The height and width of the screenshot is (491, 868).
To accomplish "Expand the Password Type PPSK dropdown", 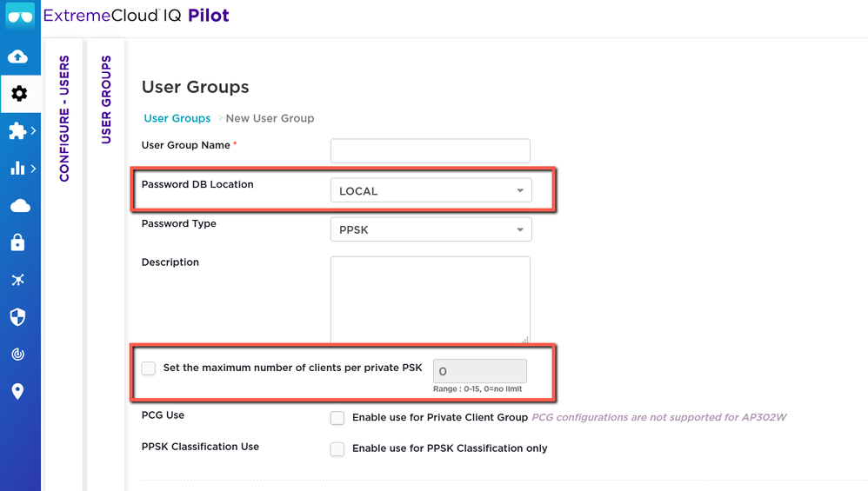I will click(x=431, y=230).
